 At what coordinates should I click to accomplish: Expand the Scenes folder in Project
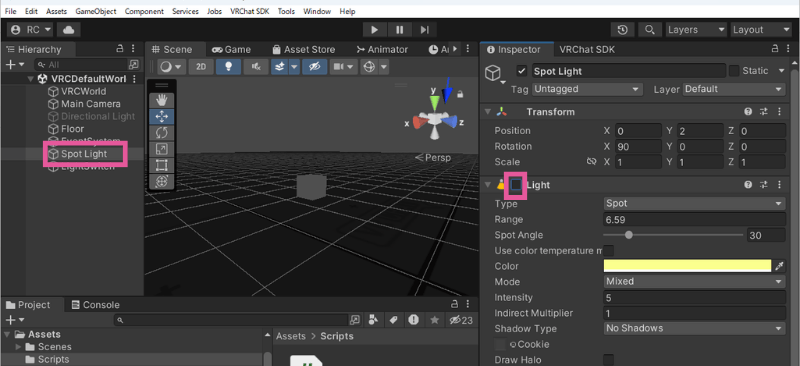(18, 347)
